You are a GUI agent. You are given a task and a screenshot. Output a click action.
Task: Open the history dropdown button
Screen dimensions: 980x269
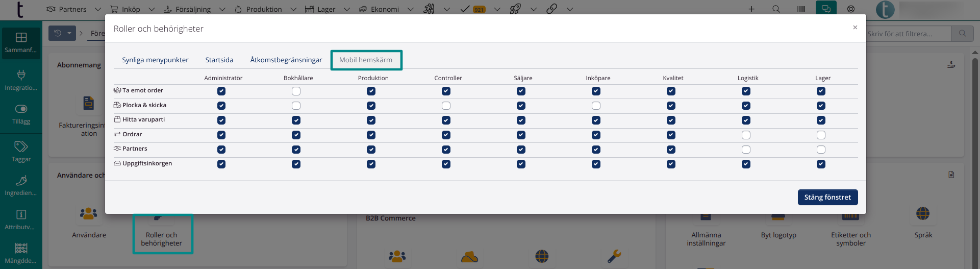pos(62,33)
